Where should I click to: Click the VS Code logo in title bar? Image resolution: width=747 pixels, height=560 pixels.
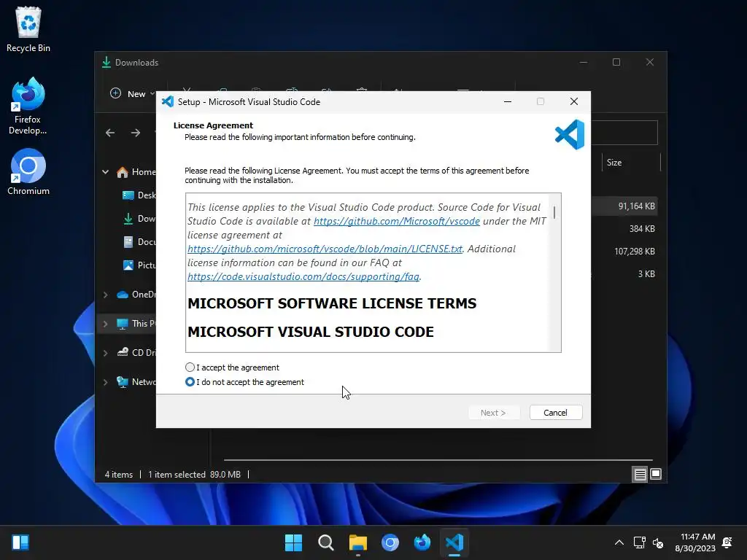[167, 101]
